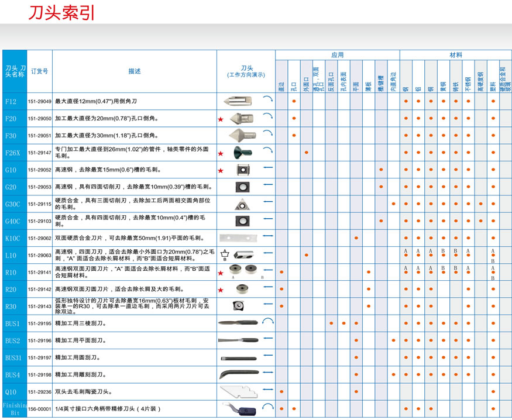Click the red star in the F26X row
The height and width of the screenshot is (420, 512).
221,153
